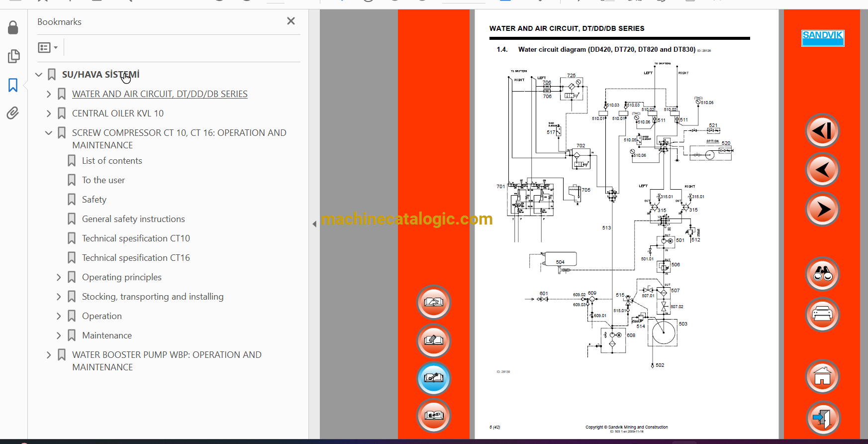Click the top manual book round button
Viewport: 868px width, 444px height.
coord(434,302)
